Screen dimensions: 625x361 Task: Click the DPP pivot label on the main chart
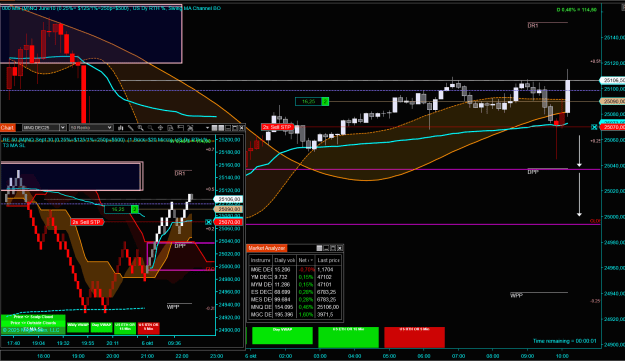pyautogui.click(x=533, y=172)
